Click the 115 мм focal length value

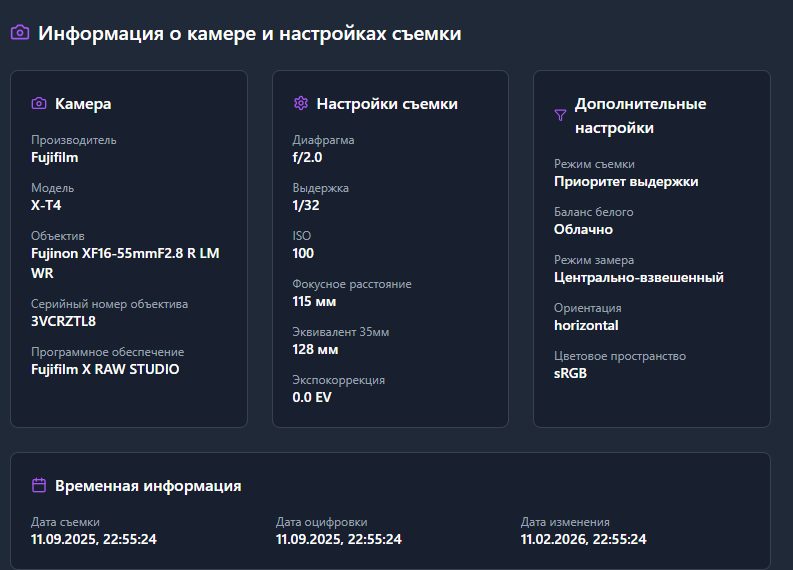pos(314,301)
